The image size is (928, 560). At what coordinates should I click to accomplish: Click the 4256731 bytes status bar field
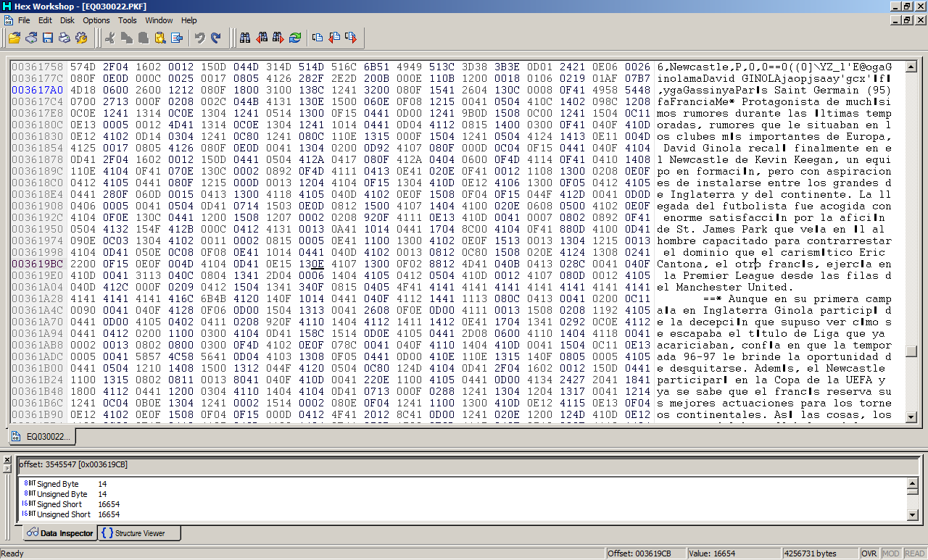click(x=820, y=553)
